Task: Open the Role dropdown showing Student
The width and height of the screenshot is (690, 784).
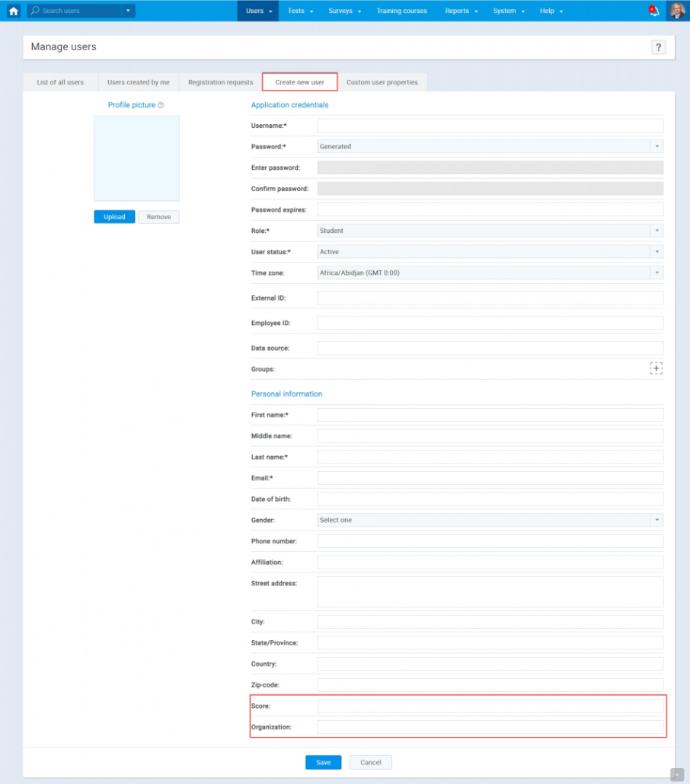Action: tap(656, 230)
